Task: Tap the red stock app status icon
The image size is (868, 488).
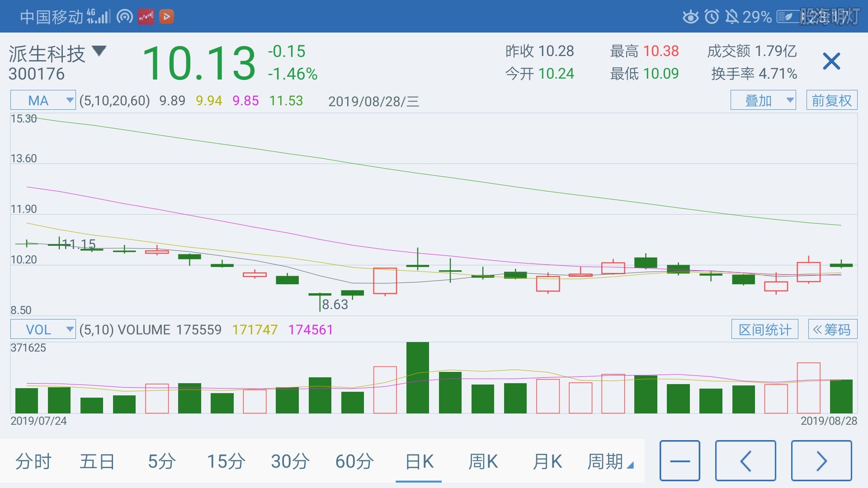Action: (x=146, y=17)
